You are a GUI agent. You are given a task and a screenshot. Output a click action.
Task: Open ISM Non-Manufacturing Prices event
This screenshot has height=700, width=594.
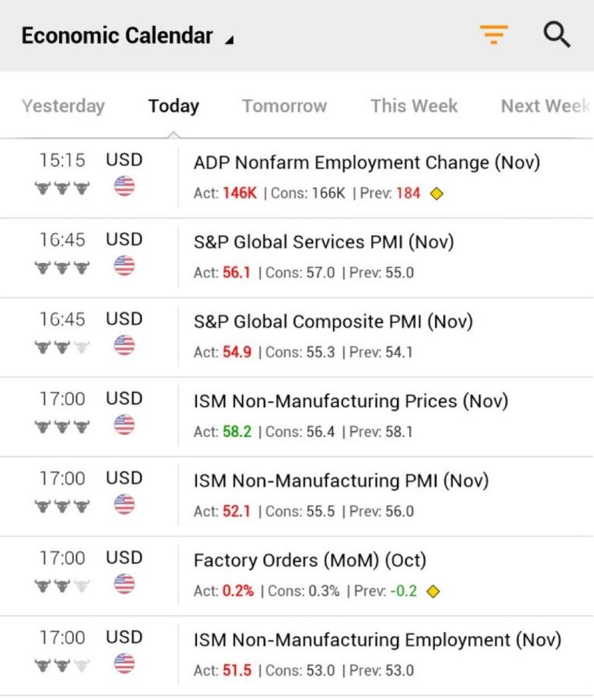tap(351, 401)
